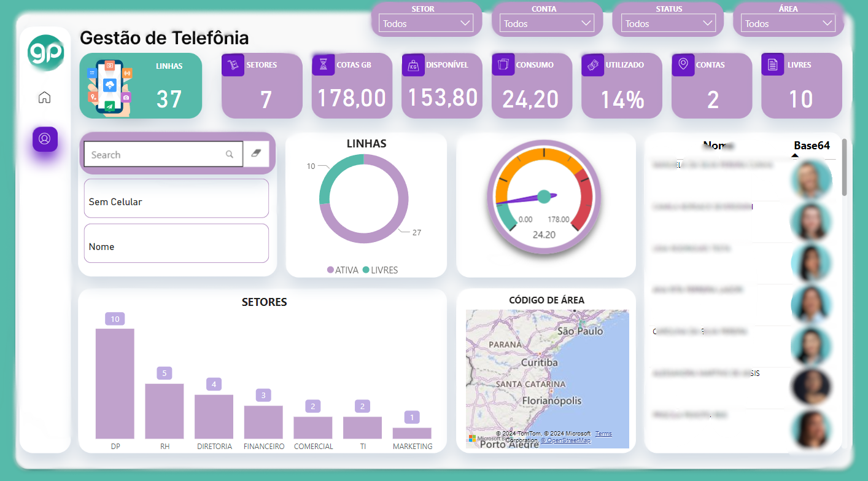Click the CONTAS location pin icon
The width and height of the screenshot is (868, 481).
(683, 65)
